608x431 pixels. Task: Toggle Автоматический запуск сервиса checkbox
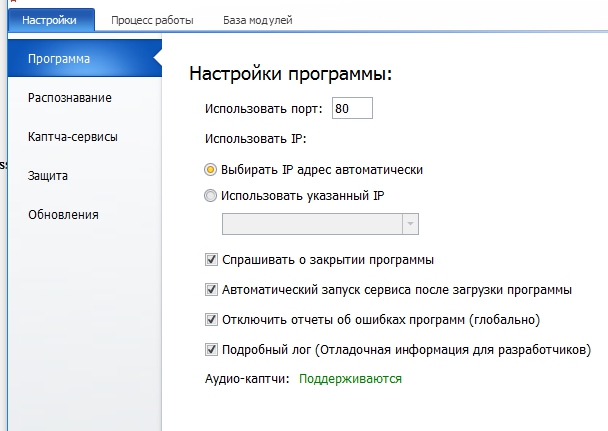point(211,290)
